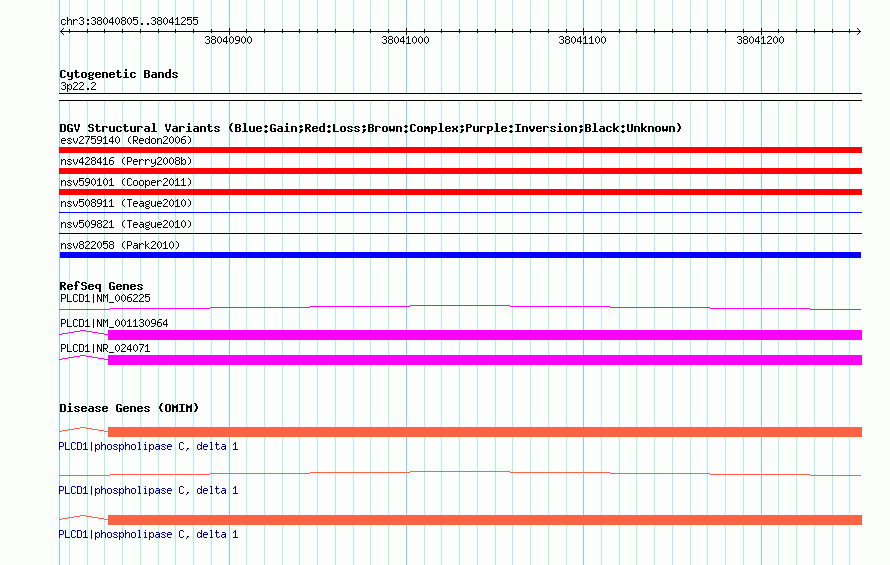This screenshot has width=890, height=565.
Task: Click the first orange OMIM PLCD1 exon bar
Action: [485, 432]
